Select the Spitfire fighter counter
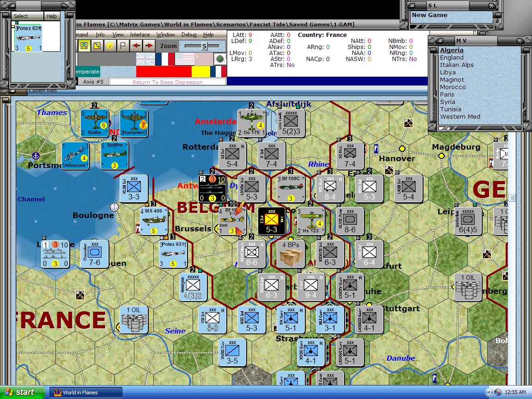This screenshot has height=399, width=532. 115,155
